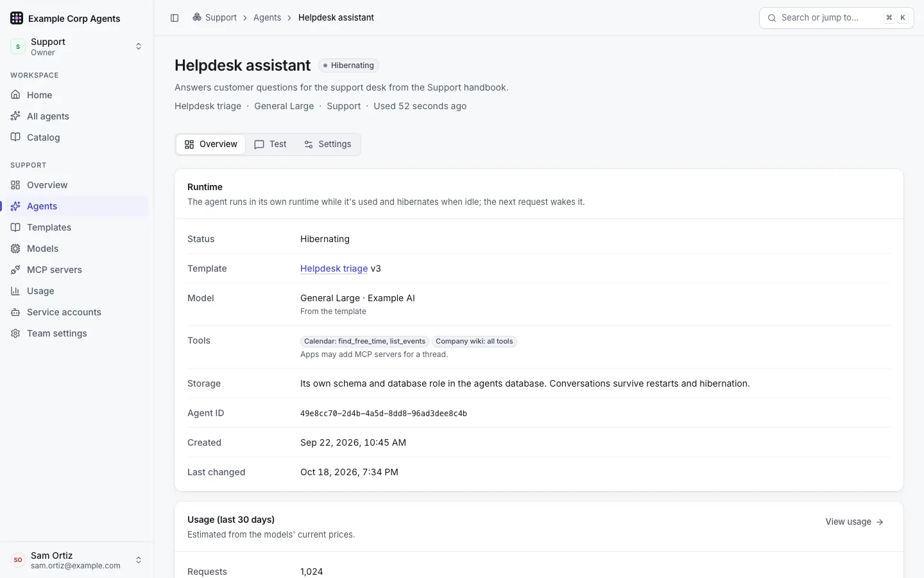This screenshot has width=924, height=578.
Task: Click General Large · Example AI model text
Action: (357, 298)
